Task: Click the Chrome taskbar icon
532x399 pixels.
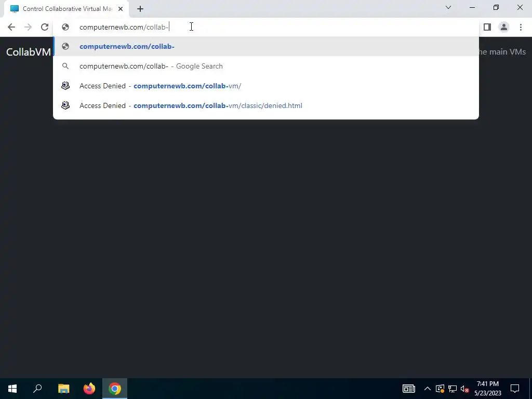Action: pyautogui.click(x=115, y=389)
